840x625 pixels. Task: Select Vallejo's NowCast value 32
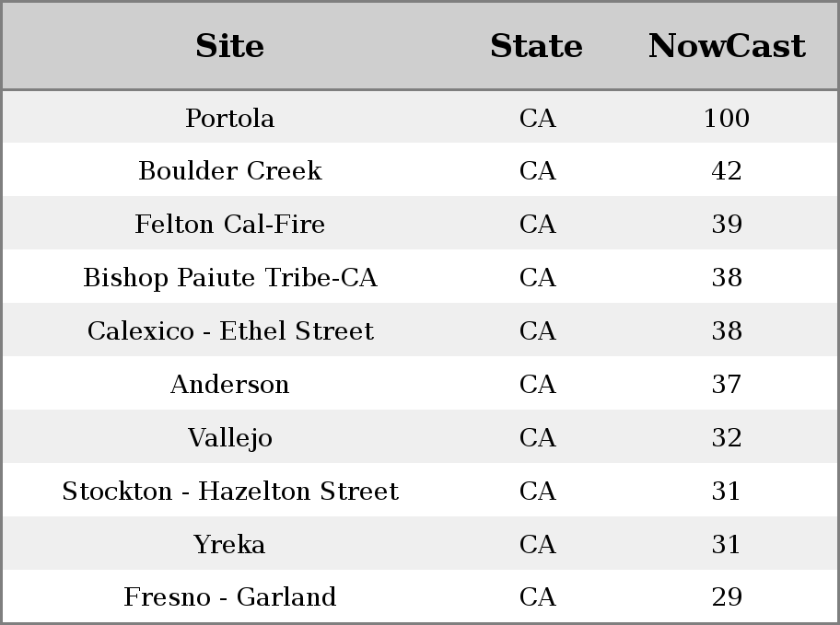(x=727, y=437)
